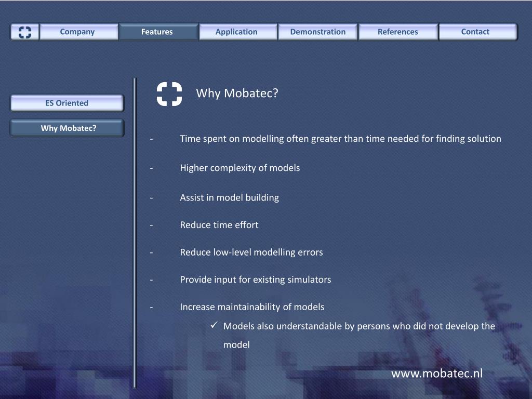The height and width of the screenshot is (399, 532).
Task: Click the 'Time spent on modelling often greater' bullet
Action: 340,139
